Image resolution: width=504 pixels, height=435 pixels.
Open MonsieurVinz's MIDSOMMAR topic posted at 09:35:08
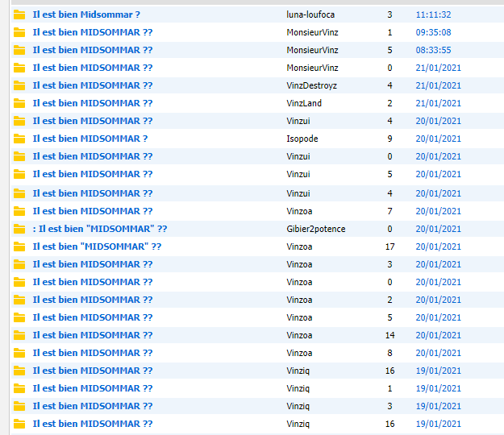pos(93,32)
